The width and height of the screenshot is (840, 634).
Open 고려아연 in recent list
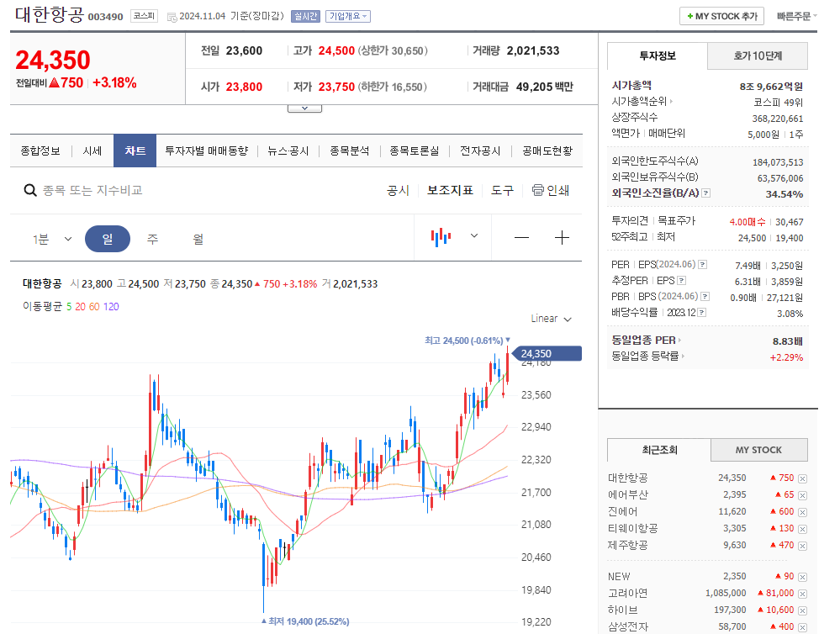(x=627, y=594)
